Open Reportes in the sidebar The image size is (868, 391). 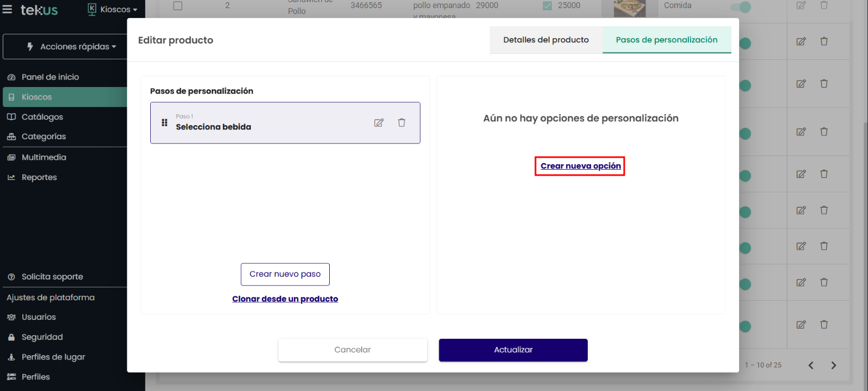coord(39,177)
